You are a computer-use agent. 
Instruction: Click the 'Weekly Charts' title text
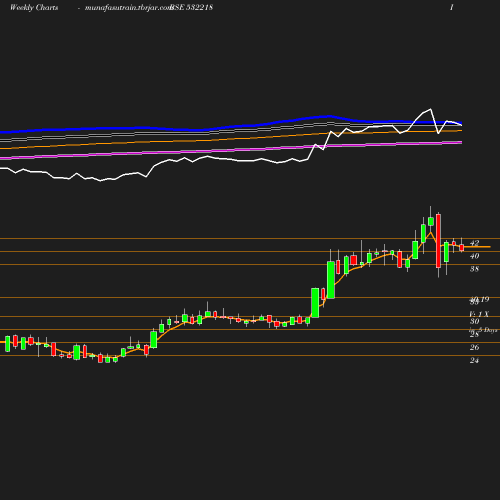pyautogui.click(x=34, y=8)
